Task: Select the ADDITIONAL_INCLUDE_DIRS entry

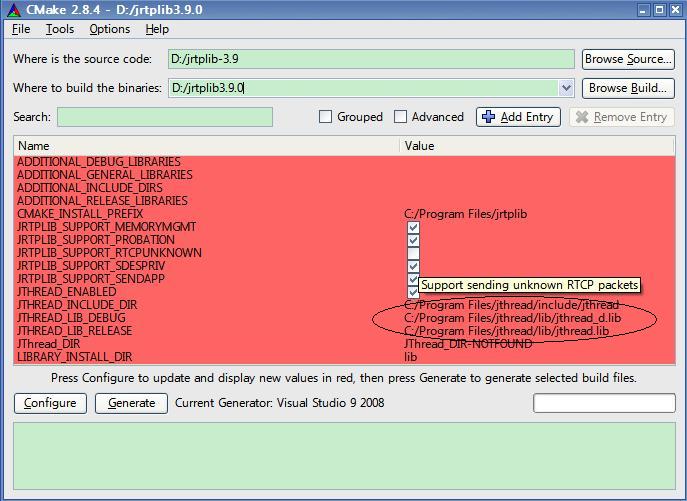Action: tap(90, 188)
